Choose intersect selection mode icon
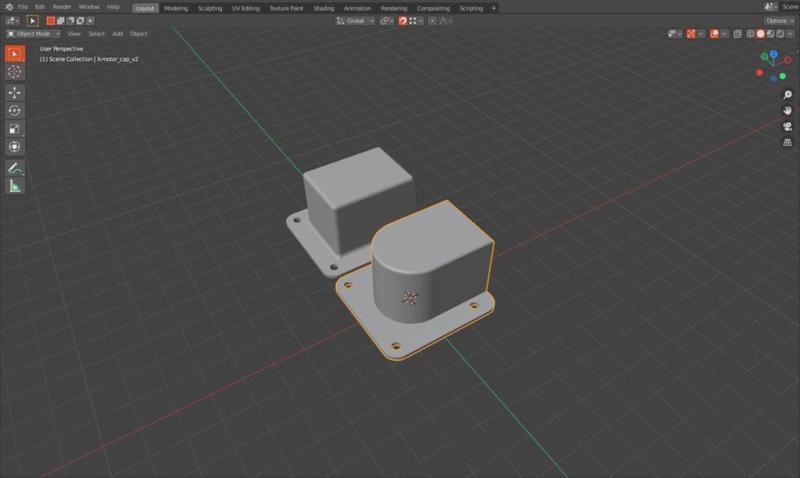The height and width of the screenshot is (478, 800). pyautogui.click(x=90, y=21)
